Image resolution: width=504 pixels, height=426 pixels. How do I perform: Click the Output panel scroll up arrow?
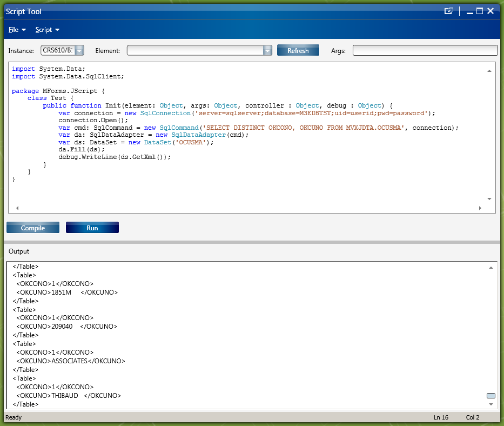tap(490, 268)
